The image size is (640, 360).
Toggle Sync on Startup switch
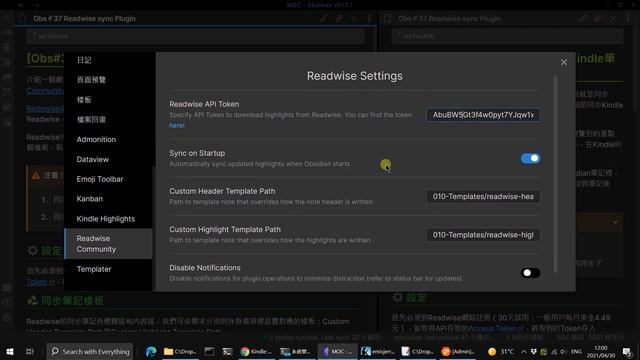pos(530,158)
